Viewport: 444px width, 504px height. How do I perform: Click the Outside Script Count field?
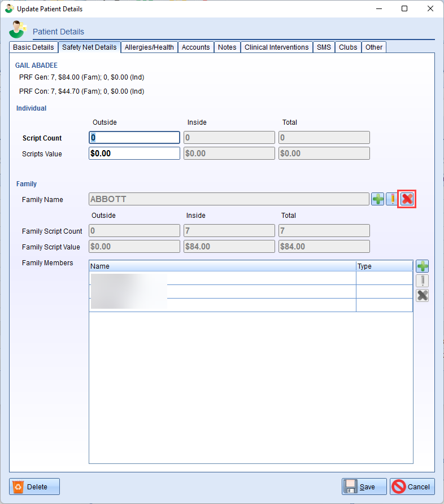click(134, 138)
